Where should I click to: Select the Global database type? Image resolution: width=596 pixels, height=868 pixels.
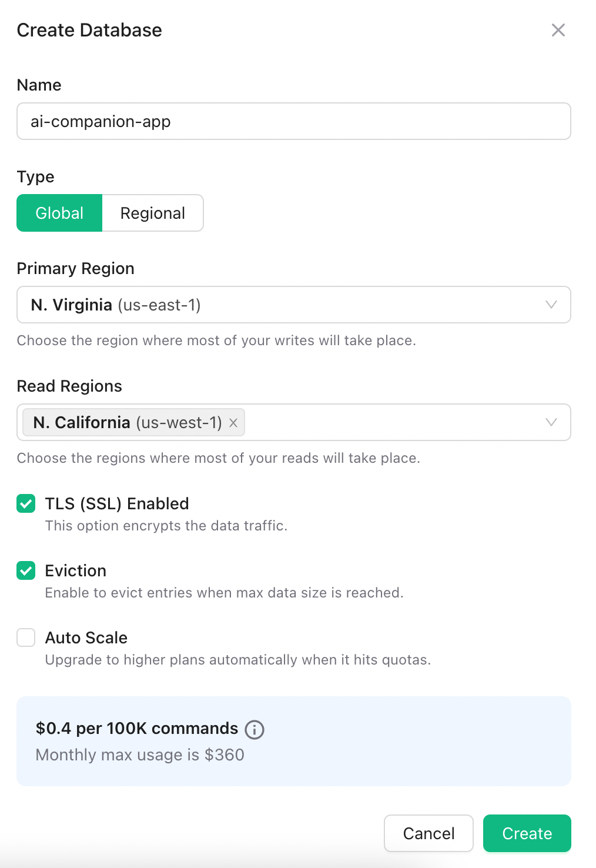[x=59, y=213]
